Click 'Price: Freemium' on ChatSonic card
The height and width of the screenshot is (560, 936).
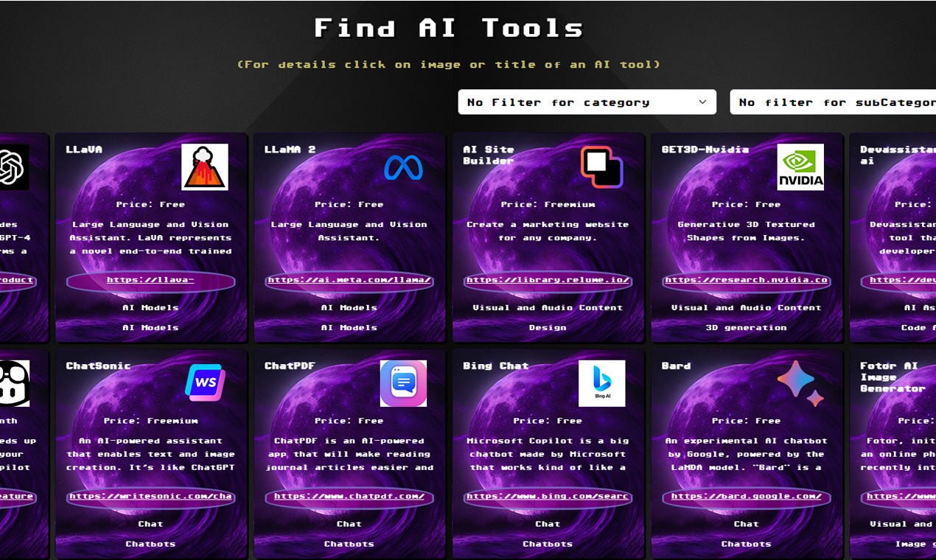150,421
